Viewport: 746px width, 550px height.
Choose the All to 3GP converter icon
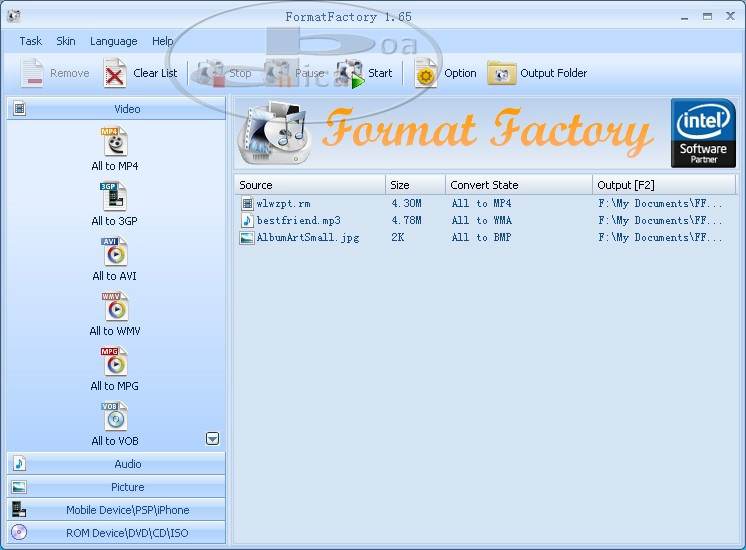115,197
